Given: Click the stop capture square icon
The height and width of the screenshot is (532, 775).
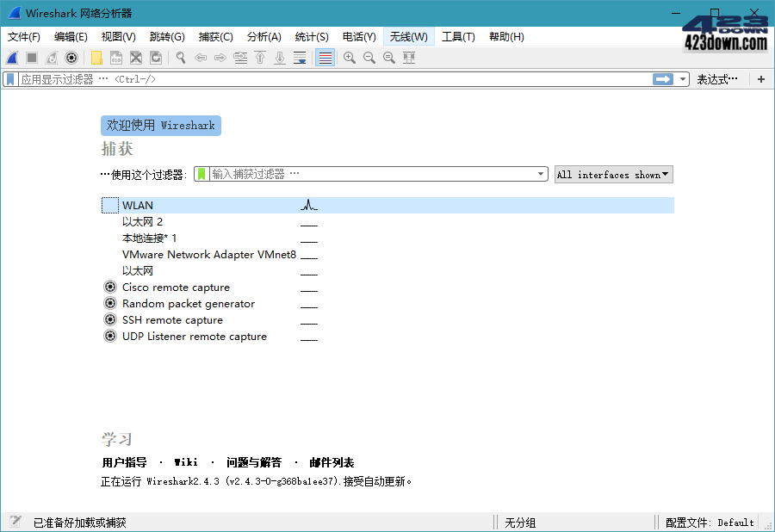Looking at the screenshot, I should point(32,58).
